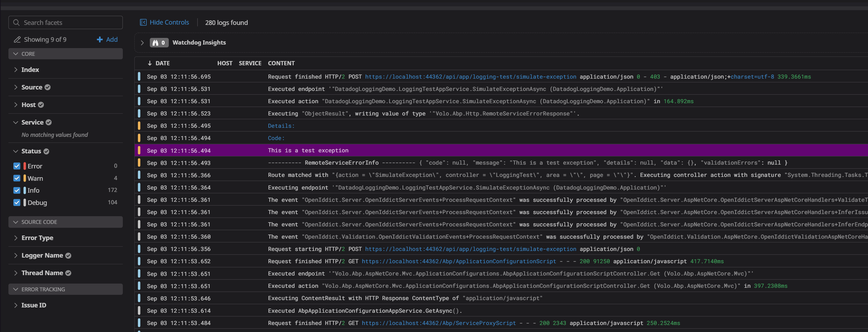Expand the Thread Name facet
868x332 pixels.
click(x=15, y=273)
